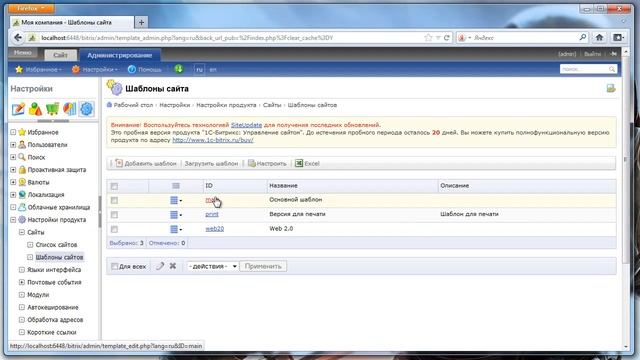Open the SiteUpdate link in the notice
This screenshot has width=640, height=360.
tap(247, 125)
